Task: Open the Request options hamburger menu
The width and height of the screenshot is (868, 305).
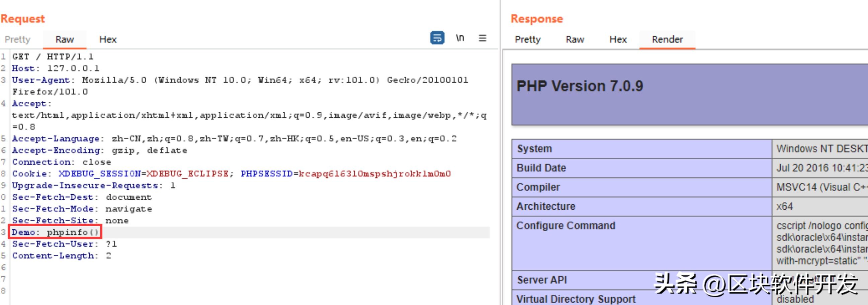Action: 483,38
